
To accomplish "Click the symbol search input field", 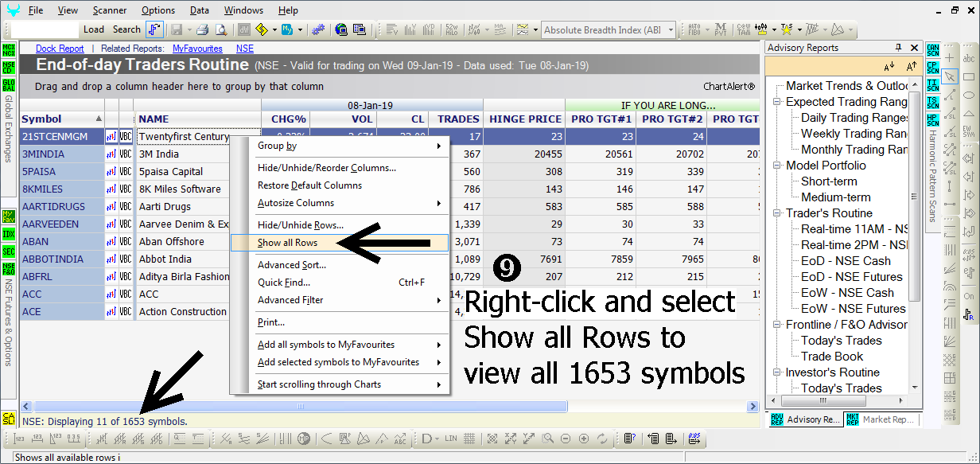I will click(45, 29).
